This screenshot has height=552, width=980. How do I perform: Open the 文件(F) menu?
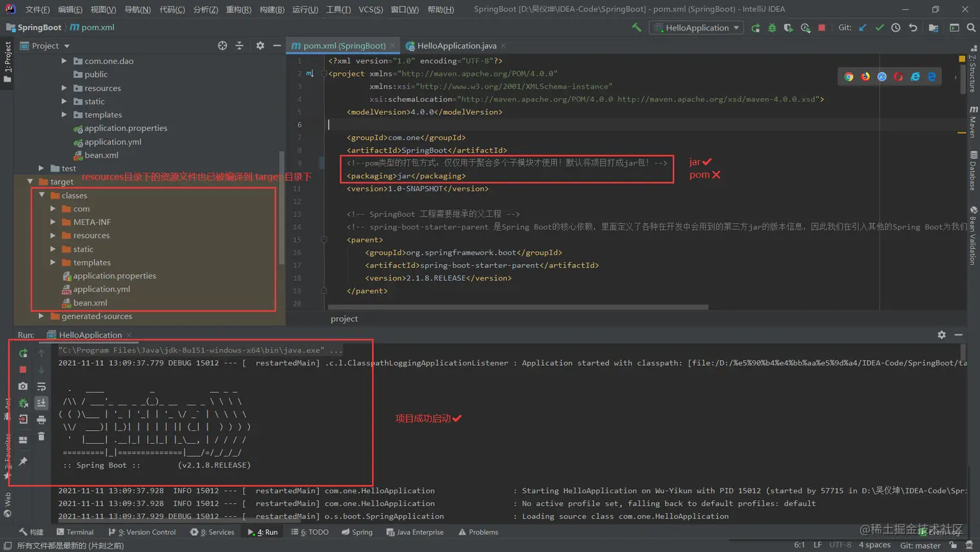[37, 10]
